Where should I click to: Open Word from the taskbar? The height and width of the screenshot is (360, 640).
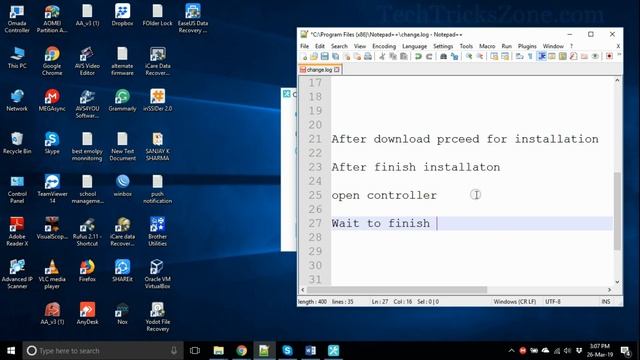click(310, 350)
